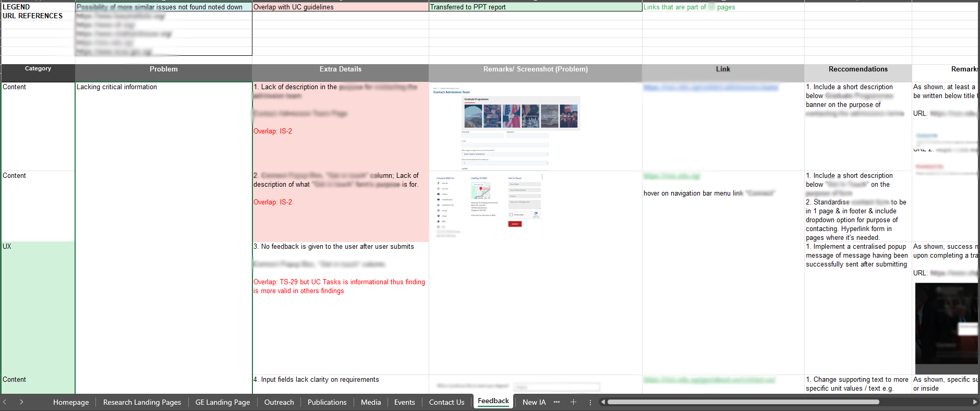The height and width of the screenshot is (411, 980).
Task: Go to the GE Landing Page tab
Action: [x=223, y=402]
